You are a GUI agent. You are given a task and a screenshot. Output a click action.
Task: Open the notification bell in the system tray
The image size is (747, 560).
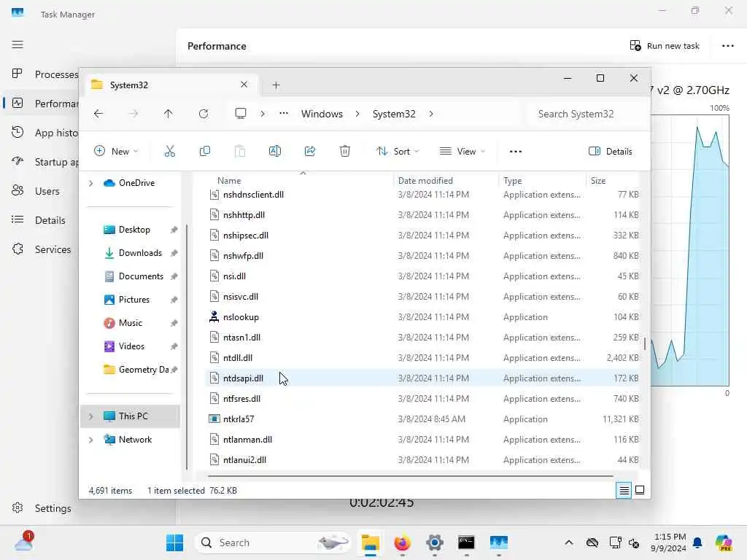697,542
